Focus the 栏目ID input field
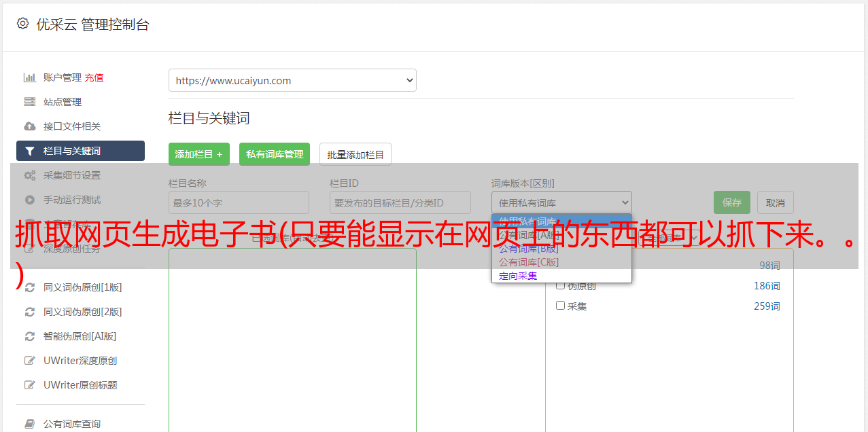 point(400,202)
